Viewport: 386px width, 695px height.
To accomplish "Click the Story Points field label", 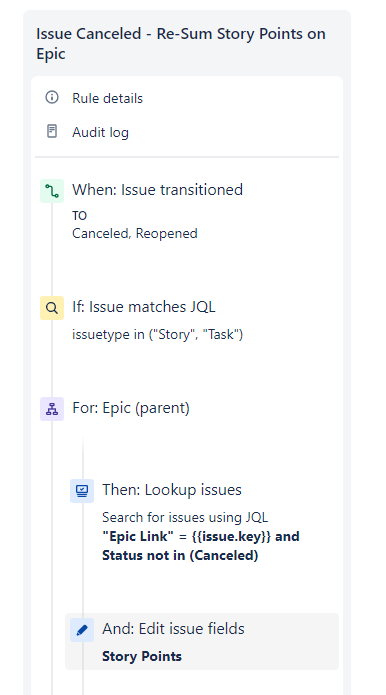I will [x=142, y=656].
